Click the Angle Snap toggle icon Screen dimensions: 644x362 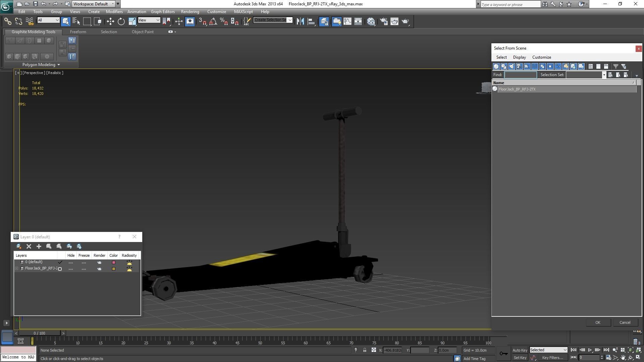tap(213, 21)
